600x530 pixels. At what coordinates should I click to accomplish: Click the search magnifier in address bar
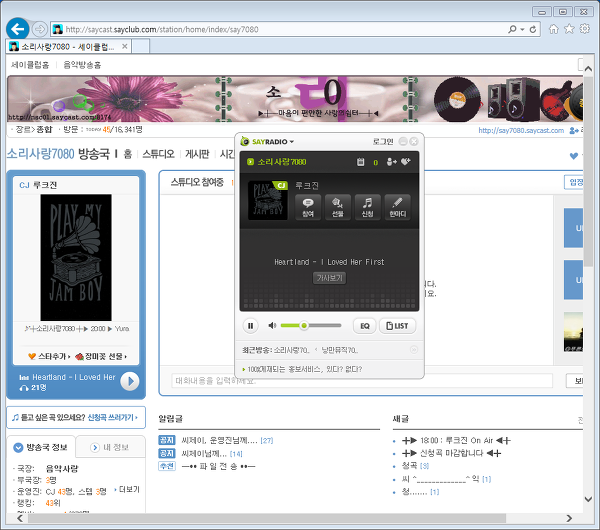(512, 29)
